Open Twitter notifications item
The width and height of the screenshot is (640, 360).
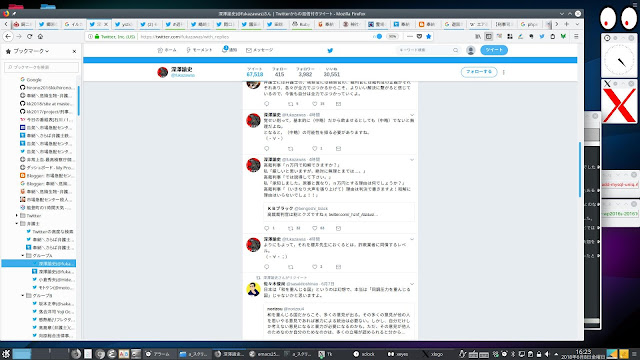point(229,50)
